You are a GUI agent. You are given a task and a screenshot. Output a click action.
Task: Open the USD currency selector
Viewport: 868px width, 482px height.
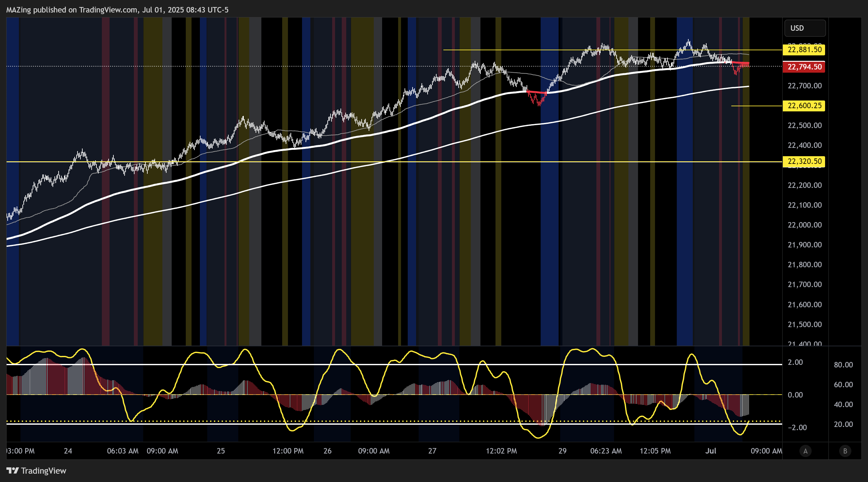point(805,28)
